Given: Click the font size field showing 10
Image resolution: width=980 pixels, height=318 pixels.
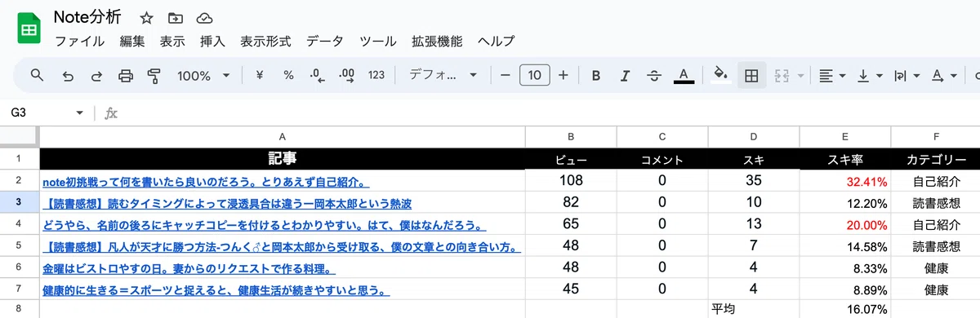Looking at the screenshot, I should click(x=534, y=75).
